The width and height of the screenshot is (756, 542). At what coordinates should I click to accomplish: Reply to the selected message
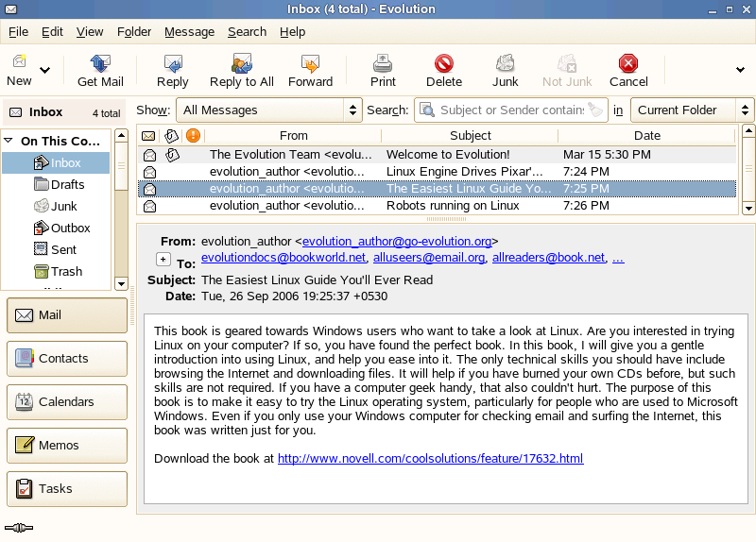tap(172, 70)
